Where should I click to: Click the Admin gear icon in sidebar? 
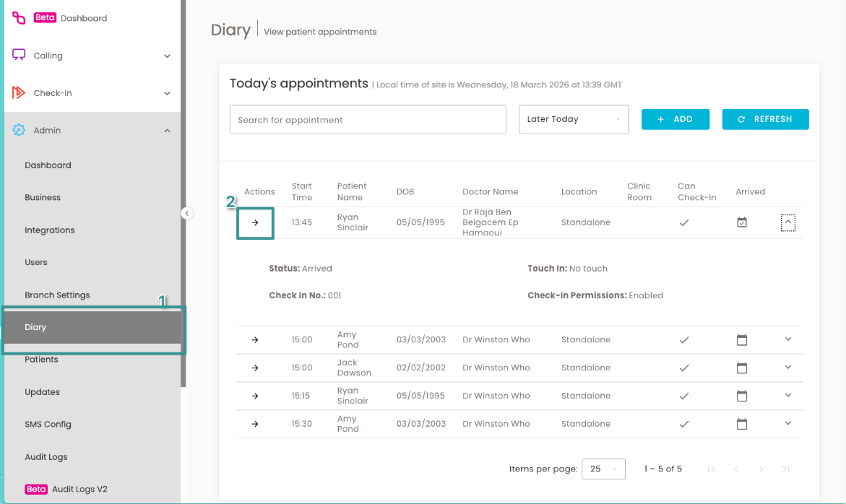(x=19, y=130)
